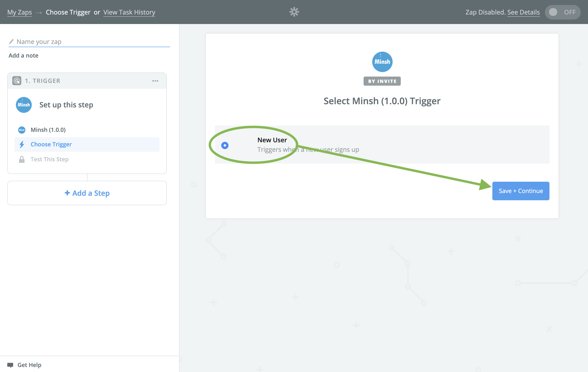Click Choose Trigger breadcrumb in header

[68, 12]
